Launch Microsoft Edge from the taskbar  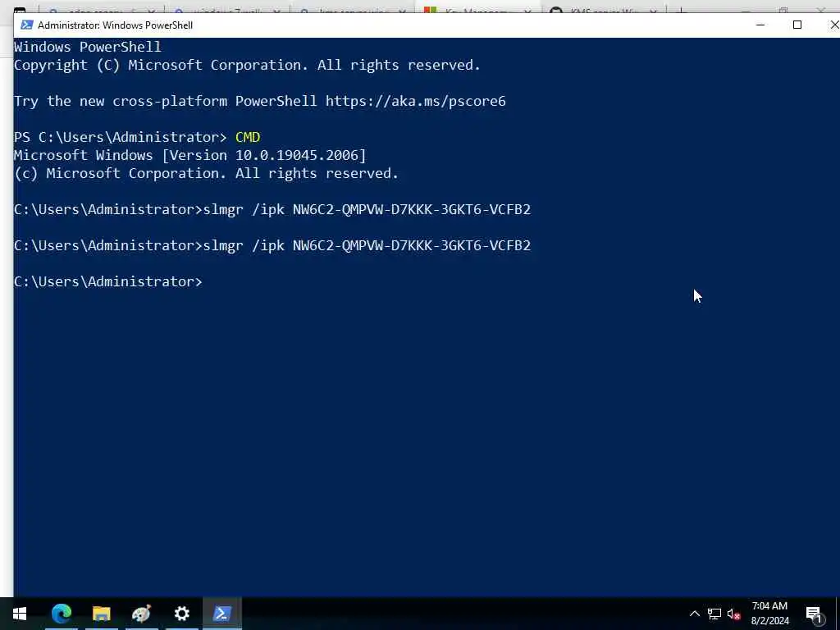tap(61, 614)
